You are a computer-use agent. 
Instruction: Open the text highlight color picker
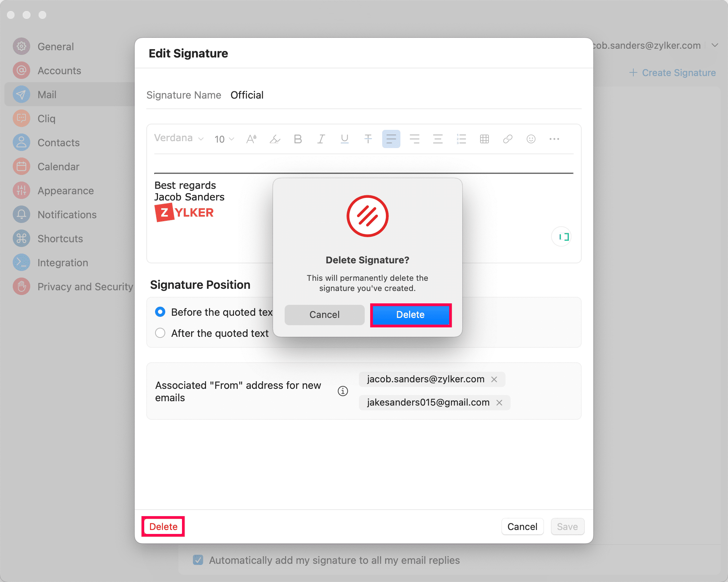pyautogui.click(x=275, y=139)
